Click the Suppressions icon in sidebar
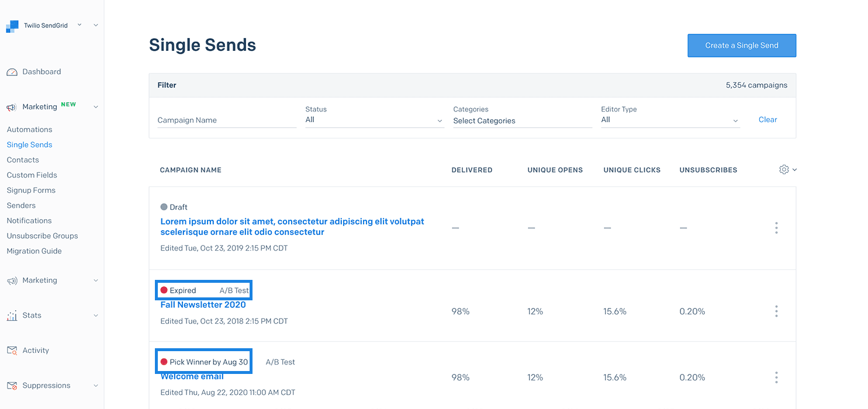This screenshot has height=409, width=868. click(11, 385)
